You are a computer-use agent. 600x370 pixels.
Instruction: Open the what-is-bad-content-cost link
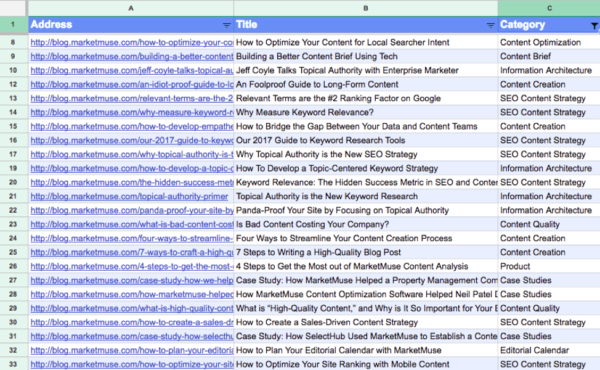pos(132,224)
